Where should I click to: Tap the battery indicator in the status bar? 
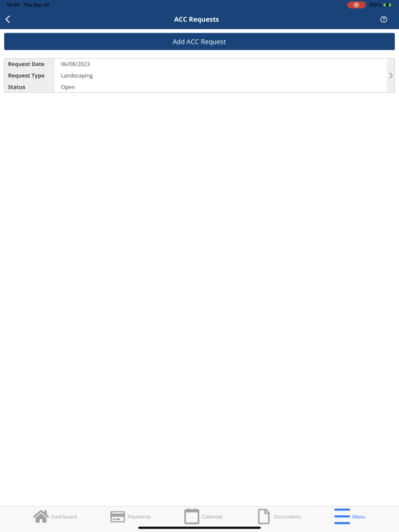coord(387,5)
